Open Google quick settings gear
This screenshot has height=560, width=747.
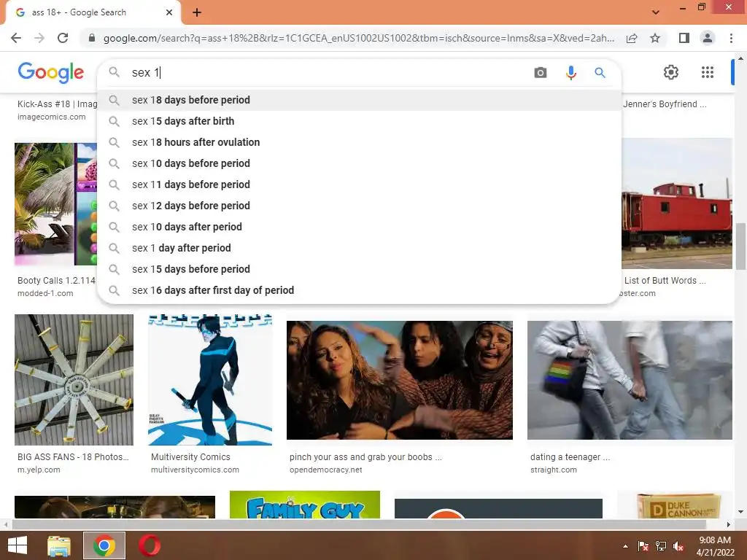coord(671,72)
